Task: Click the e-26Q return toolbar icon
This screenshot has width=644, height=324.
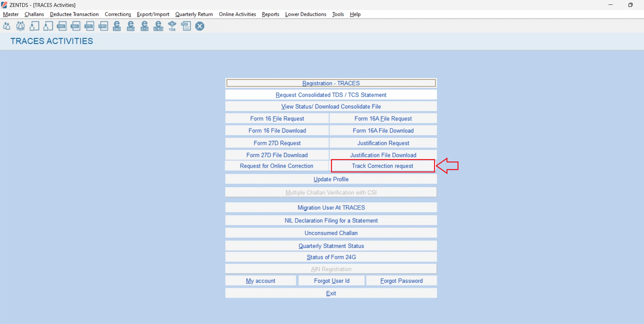Action: 131,26
